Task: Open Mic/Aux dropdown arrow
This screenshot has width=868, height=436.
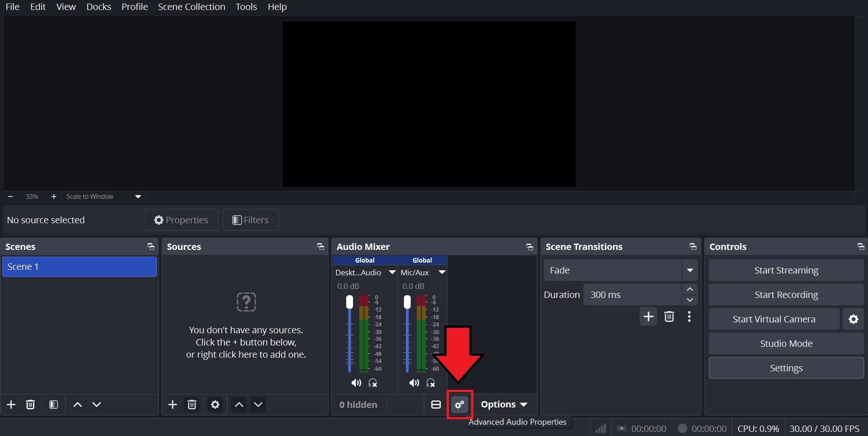Action: pyautogui.click(x=442, y=272)
